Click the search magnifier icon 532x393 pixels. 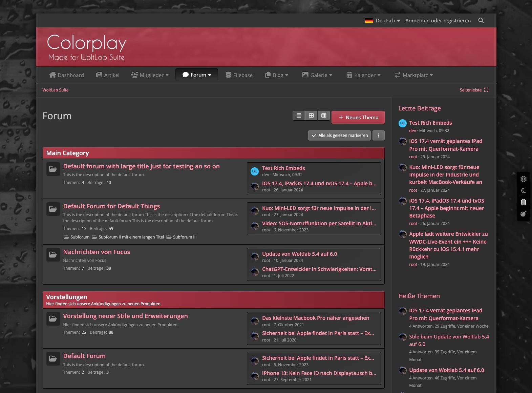[481, 21]
